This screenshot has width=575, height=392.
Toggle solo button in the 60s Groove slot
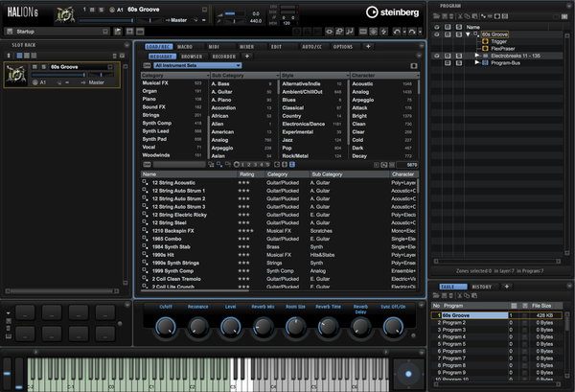pos(44,67)
